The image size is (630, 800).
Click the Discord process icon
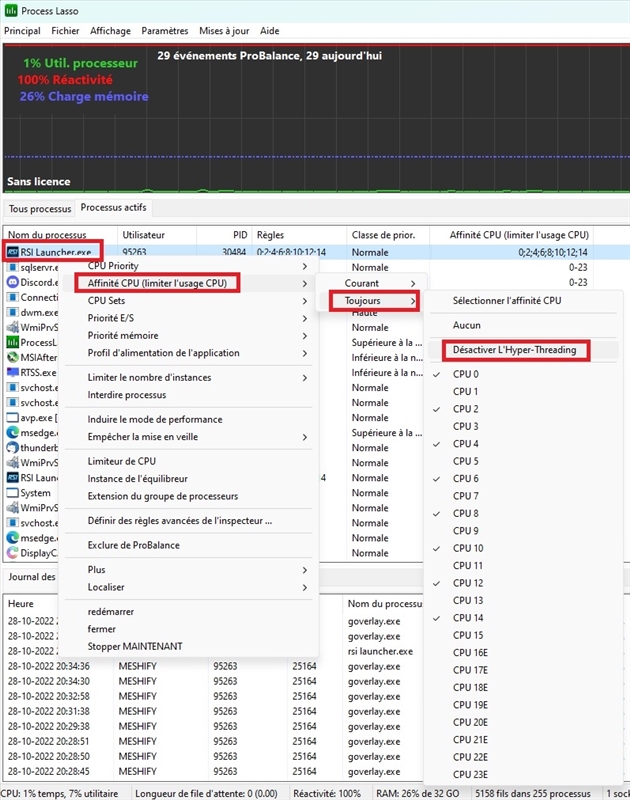tap(13, 283)
